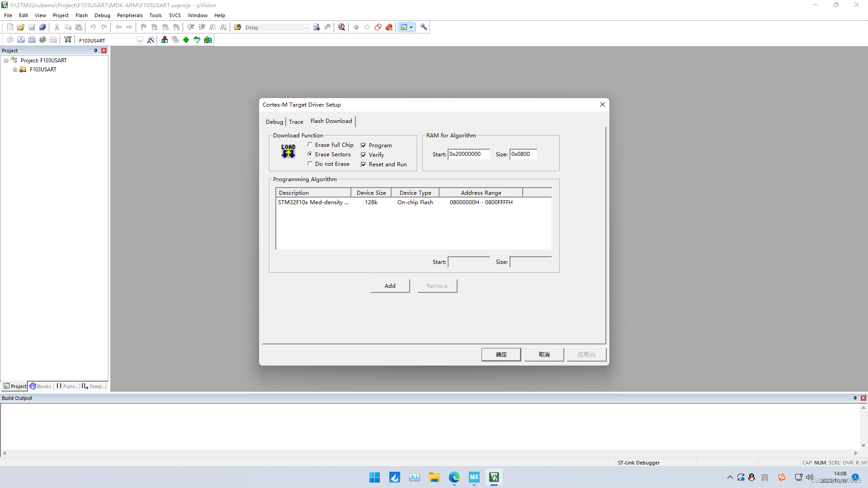The width and height of the screenshot is (868, 488).
Task: Select Erase Full Chip radio button
Action: [x=310, y=145]
